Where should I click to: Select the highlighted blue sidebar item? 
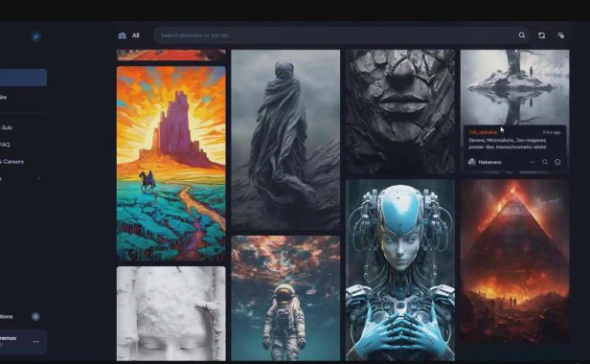coord(23,78)
